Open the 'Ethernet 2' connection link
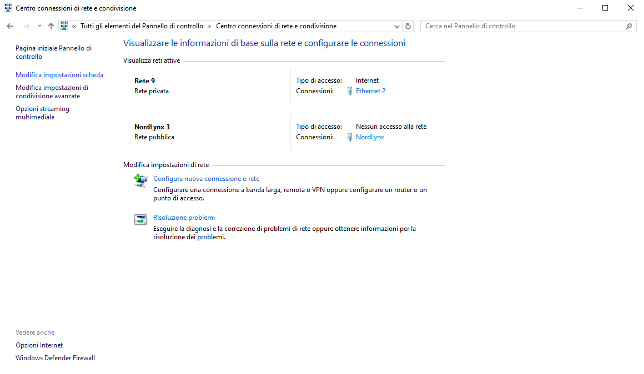The width and height of the screenshot is (644, 374). (370, 91)
